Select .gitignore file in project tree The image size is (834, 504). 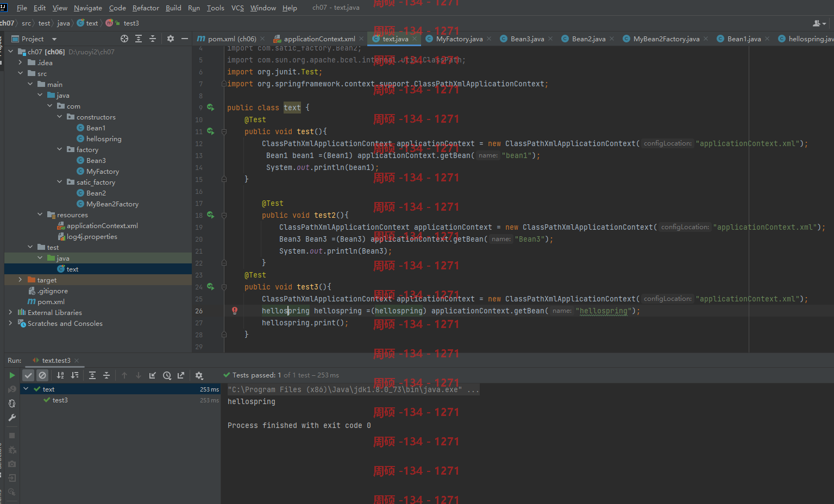click(52, 291)
